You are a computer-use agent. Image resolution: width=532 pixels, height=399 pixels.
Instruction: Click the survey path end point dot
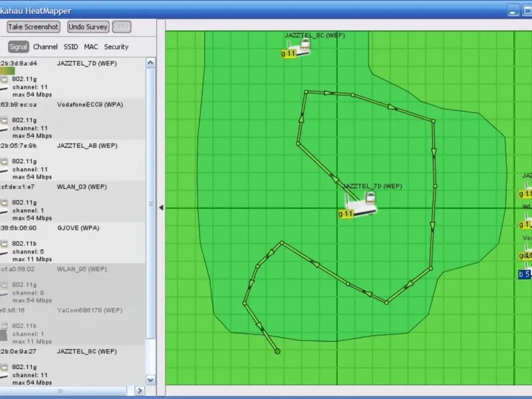[x=277, y=351]
